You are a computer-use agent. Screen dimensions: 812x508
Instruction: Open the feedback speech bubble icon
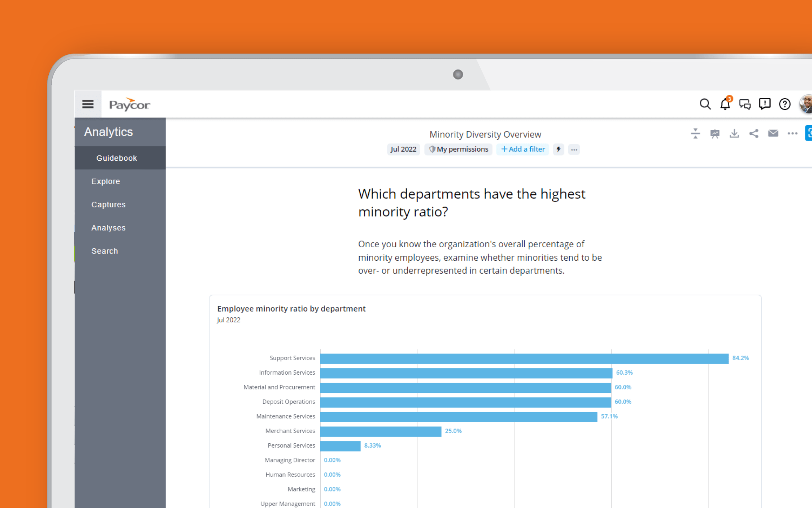click(765, 104)
